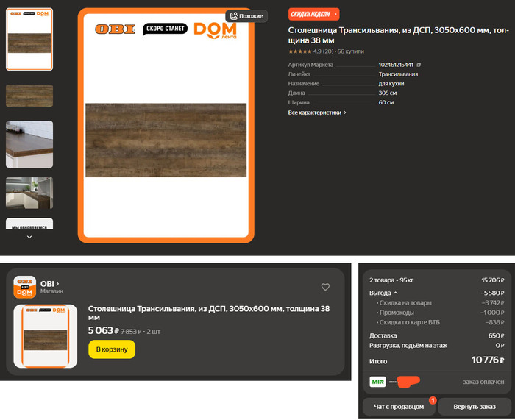Open the OBI store link
The height and width of the screenshot is (420, 515).
pyautogui.click(x=49, y=283)
